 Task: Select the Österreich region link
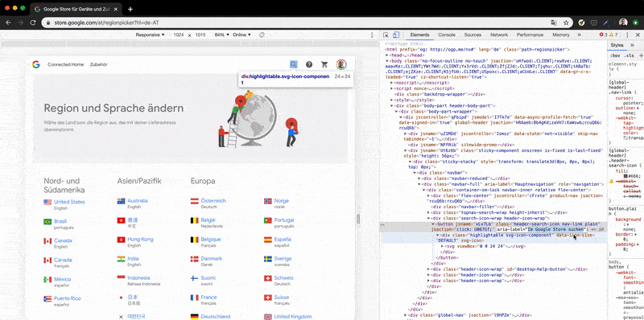coord(213,201)
